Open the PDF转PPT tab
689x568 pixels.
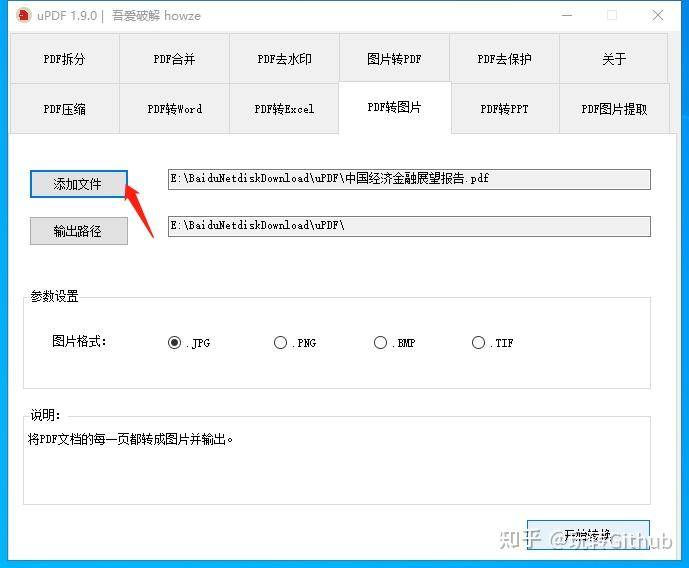click(x=504, y=109)
